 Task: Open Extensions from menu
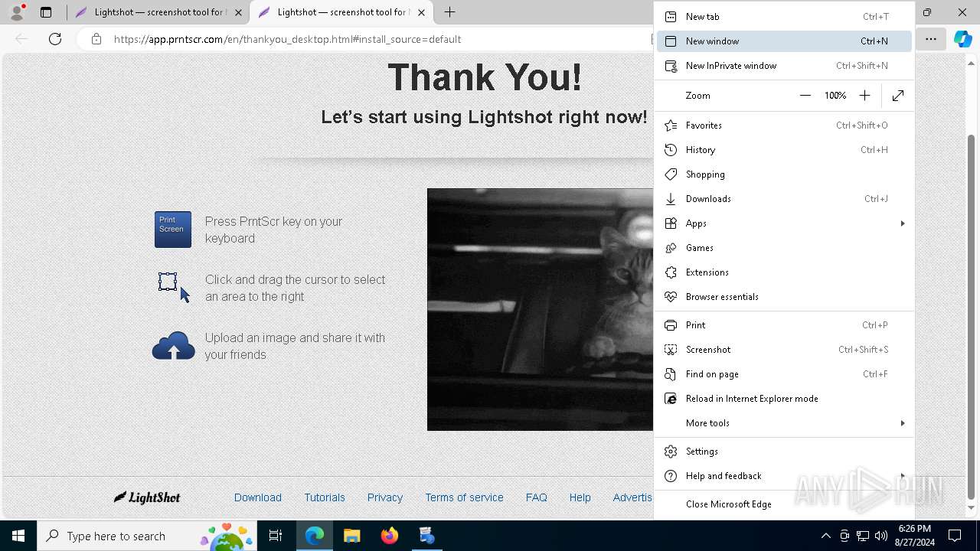coord(784,272)
